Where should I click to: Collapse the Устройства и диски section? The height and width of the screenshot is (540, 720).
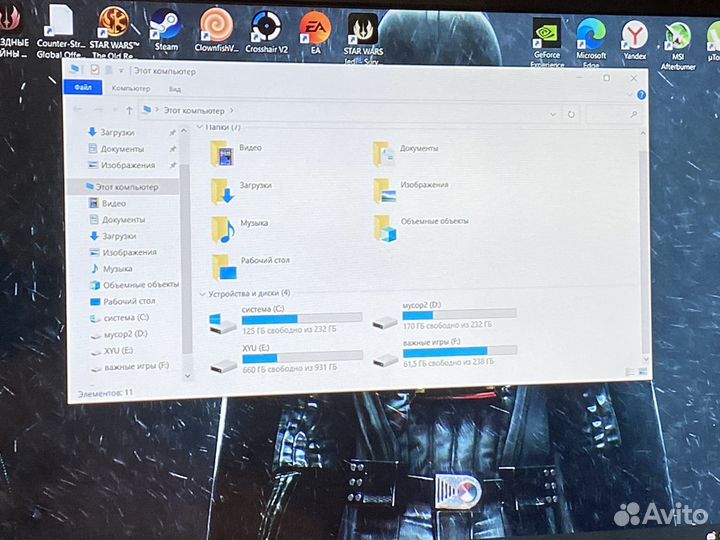click(x=201, y=293)
